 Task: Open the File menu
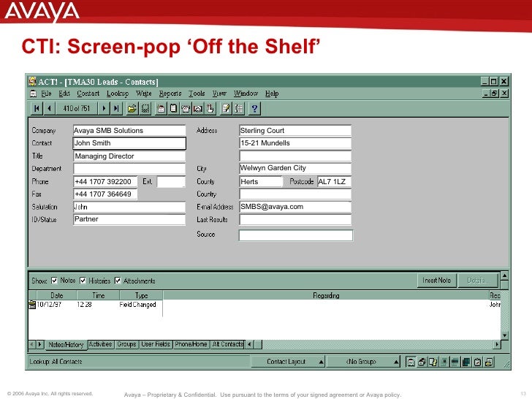point(46,94)
